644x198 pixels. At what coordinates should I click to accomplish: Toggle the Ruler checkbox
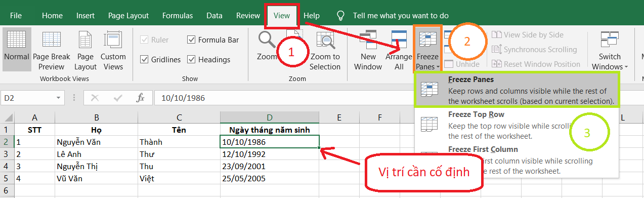tap(144, 40)
